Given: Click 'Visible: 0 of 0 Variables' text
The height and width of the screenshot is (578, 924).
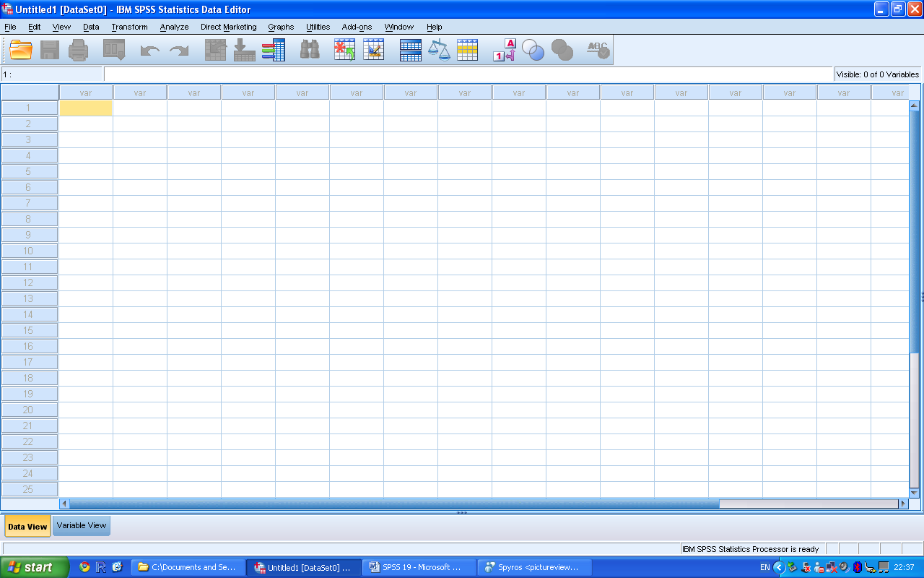Looking at the screenshot, I should (x=878, y=74).
